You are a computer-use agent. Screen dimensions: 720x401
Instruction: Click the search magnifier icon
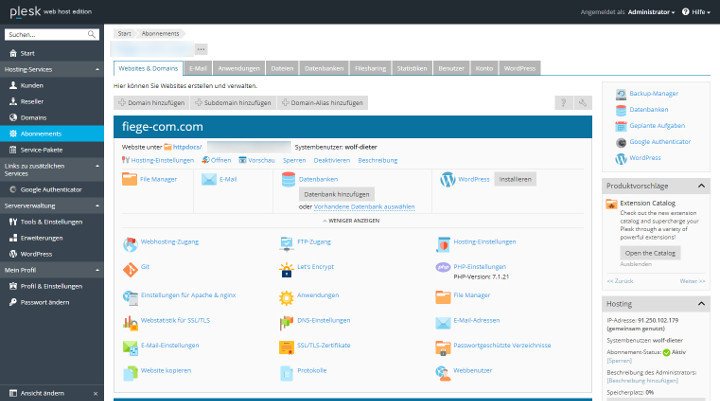tap(91, 34)
